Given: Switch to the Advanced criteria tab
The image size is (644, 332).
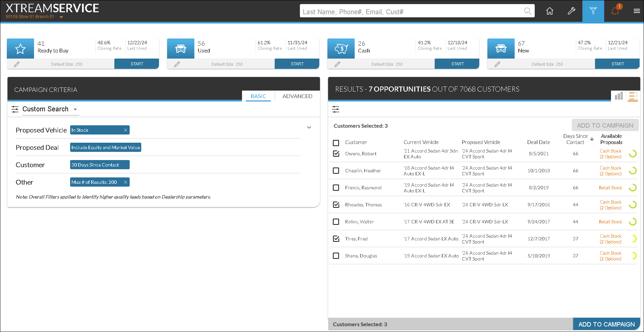Looking at the screenshot, I should click(x=297, y=96).
